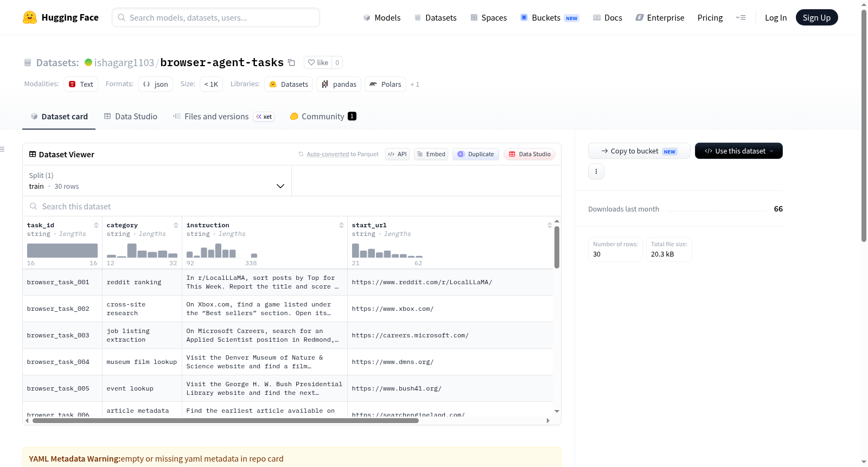Click the Data Studio button in viewer header
868x467 pixels.
tap(529, 154)
